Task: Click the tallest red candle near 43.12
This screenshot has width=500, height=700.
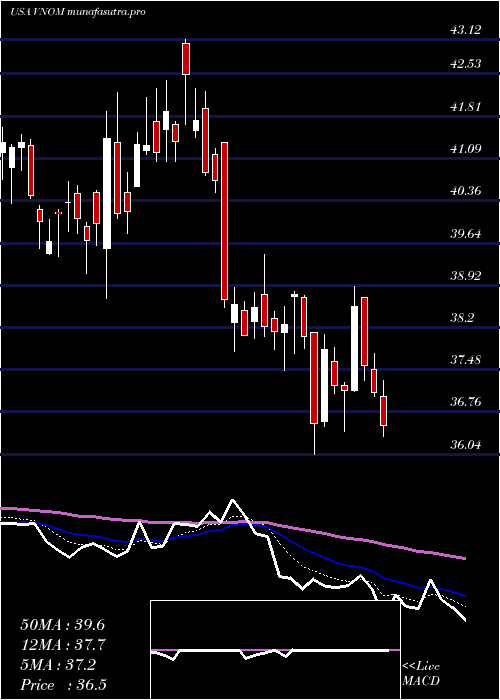Action: (x=186, y=59)
